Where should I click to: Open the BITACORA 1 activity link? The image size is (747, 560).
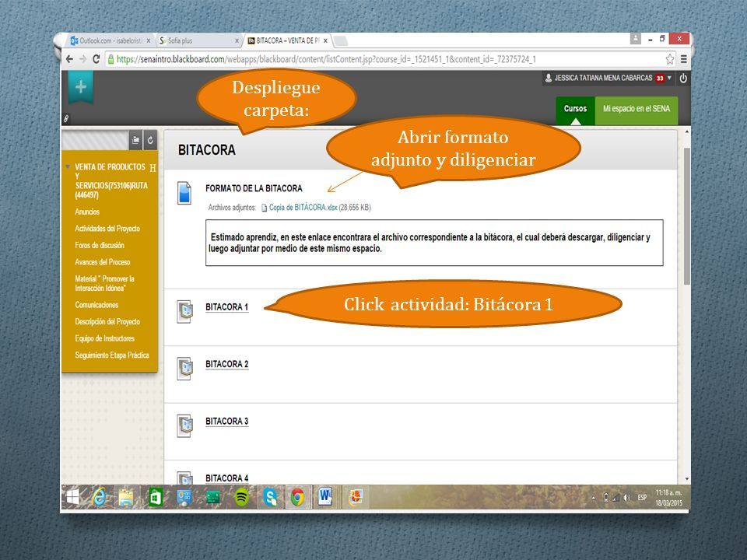coord(226,307)
